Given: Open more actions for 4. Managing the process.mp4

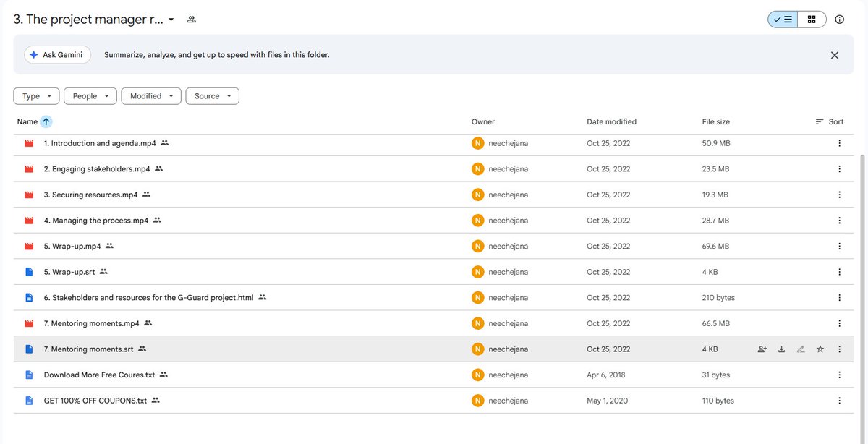Looking at the screenshot, I should 839,221.
